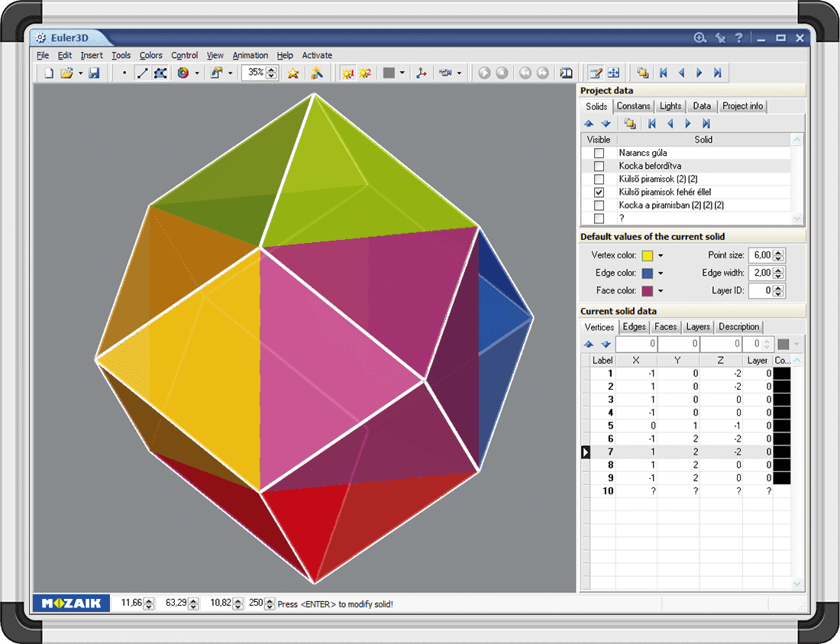Select vertex row 5 in the table
Viewport: 840px width, 644px height.
click(610, 426)
